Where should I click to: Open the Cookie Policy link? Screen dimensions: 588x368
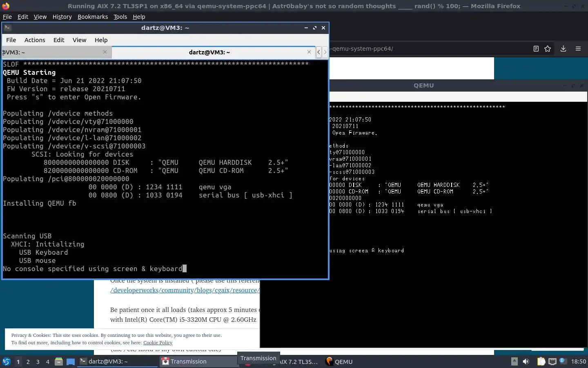[158, 343]
